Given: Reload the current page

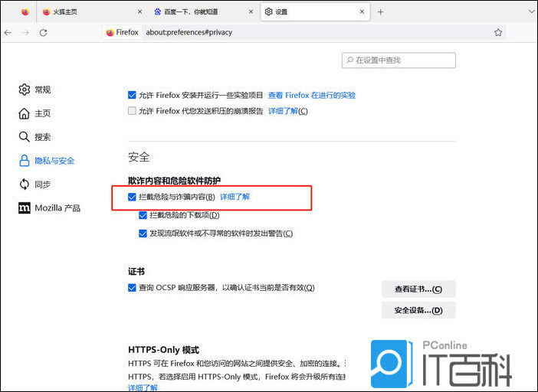Looking at the screenshot, I should coord(43,33).
